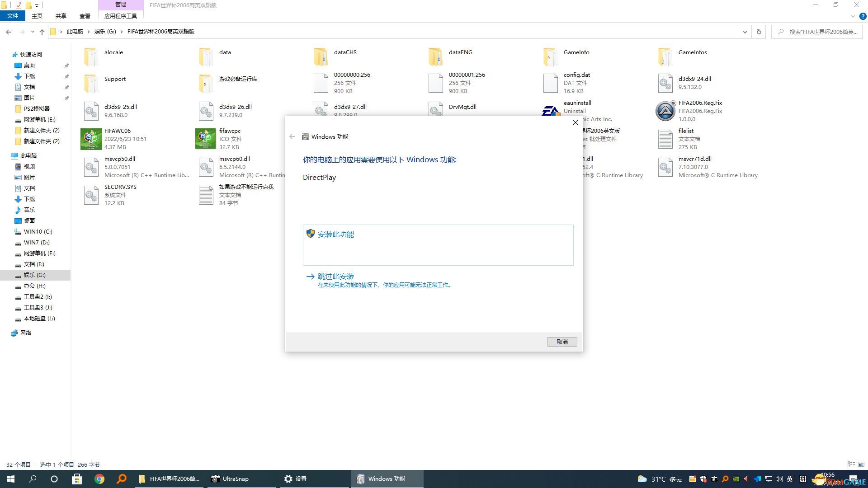The image size is (868, 488).
Task: Select the eauninstall EA icon
Action: (551, 111)
